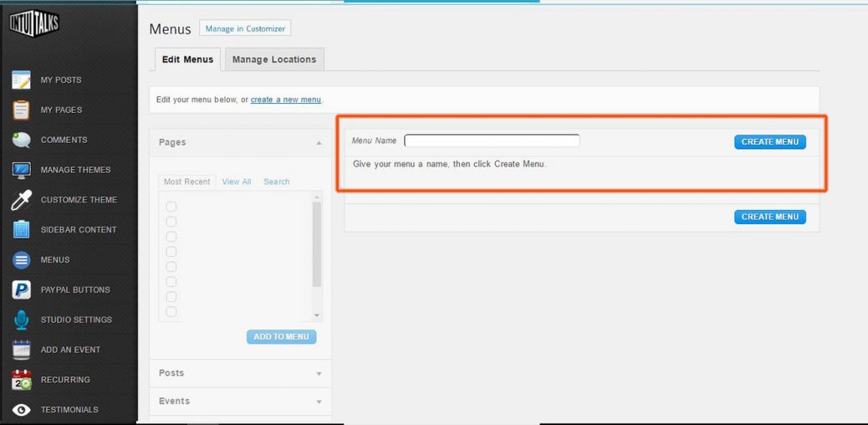The width and height of the screenshot is (868, 425).
Task: Click the Comments speech bubble icon
Action: 22,140
